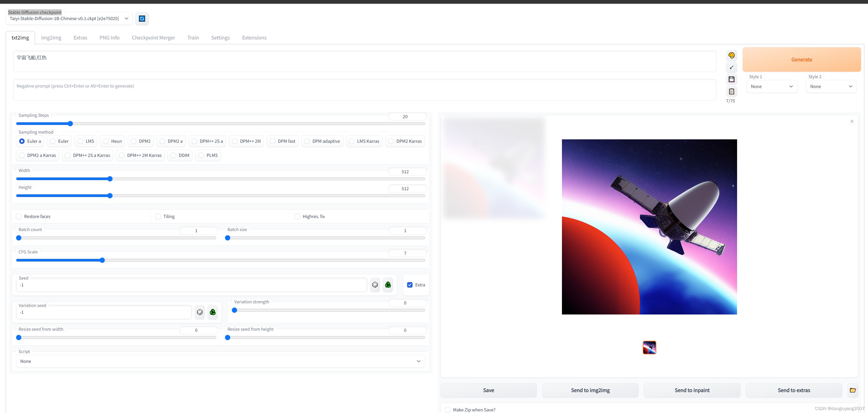The width and height of the screenshot is (868, 413).
Task: Open the Stable Diffusion checkpoint dropdown
Action: coord(69,18)
